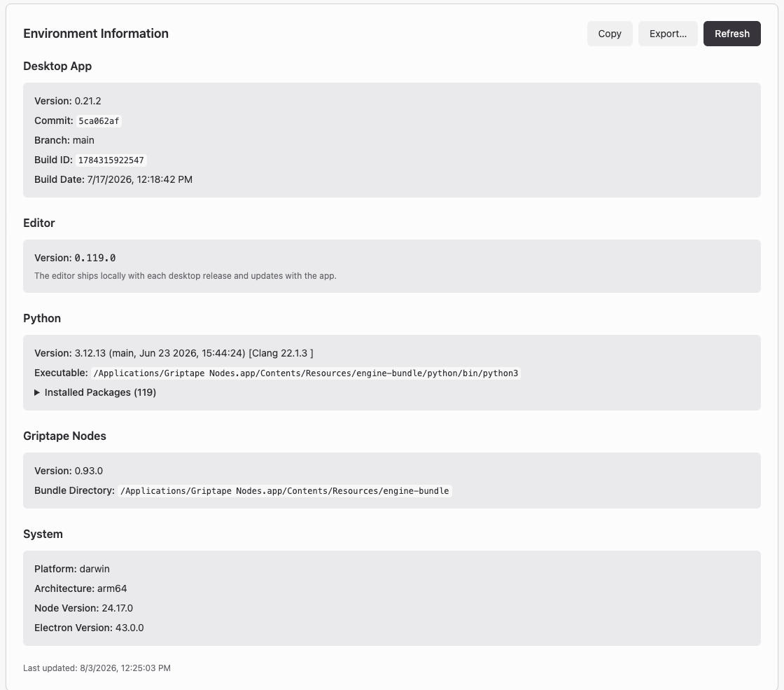Open the Export... dialog
This screenshot has width=784, height=690.
click(x=668, y=34)
